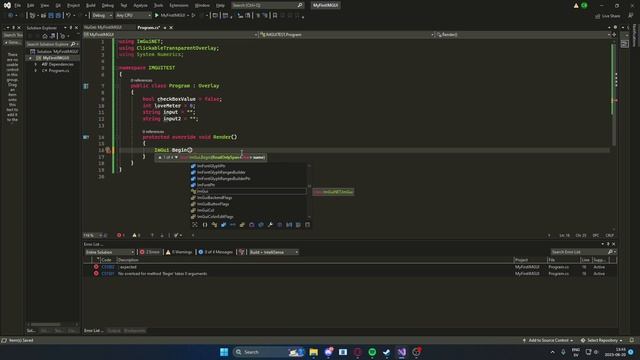Click the Save All toolbar icon
The image size is (640, 360).
click(58, 16)
